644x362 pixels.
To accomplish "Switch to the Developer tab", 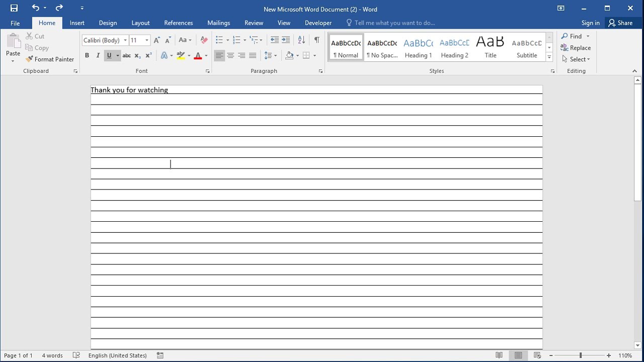I will pos(318,23).
